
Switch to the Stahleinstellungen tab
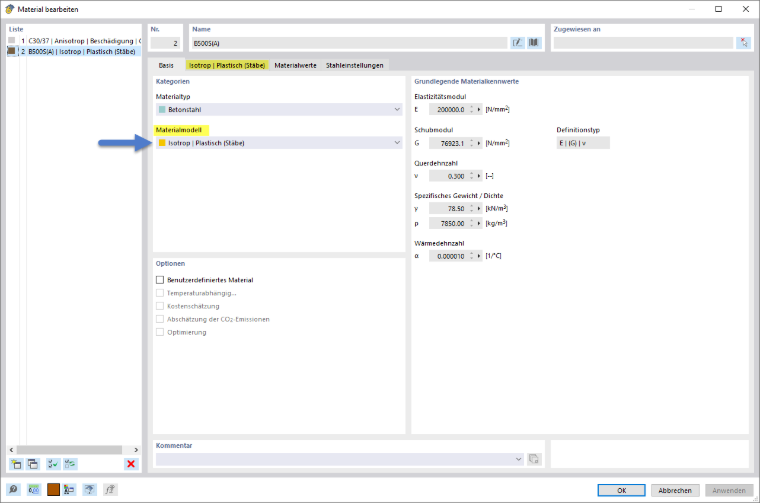(x=354, y=65)
